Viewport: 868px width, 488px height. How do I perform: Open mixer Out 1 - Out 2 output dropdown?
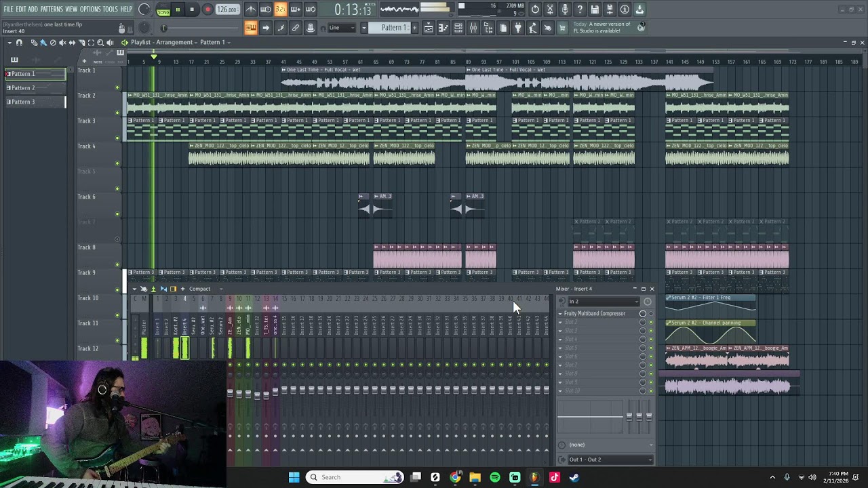609,460
